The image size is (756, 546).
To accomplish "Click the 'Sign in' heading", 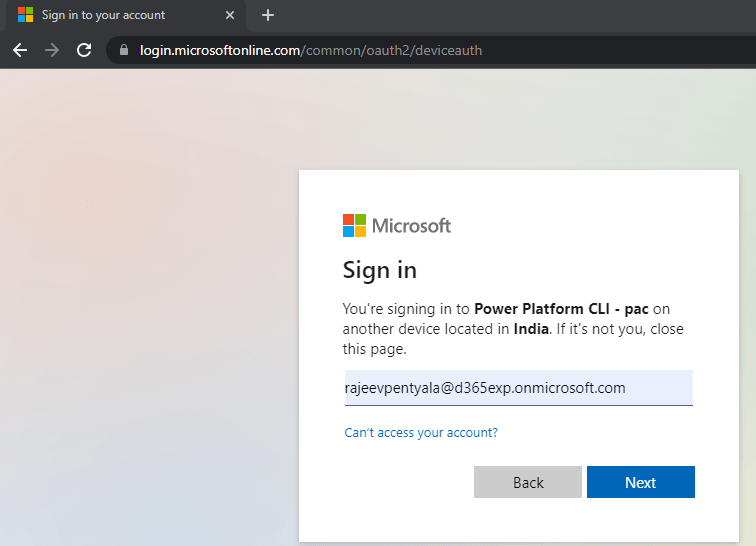I will point(380,270).
